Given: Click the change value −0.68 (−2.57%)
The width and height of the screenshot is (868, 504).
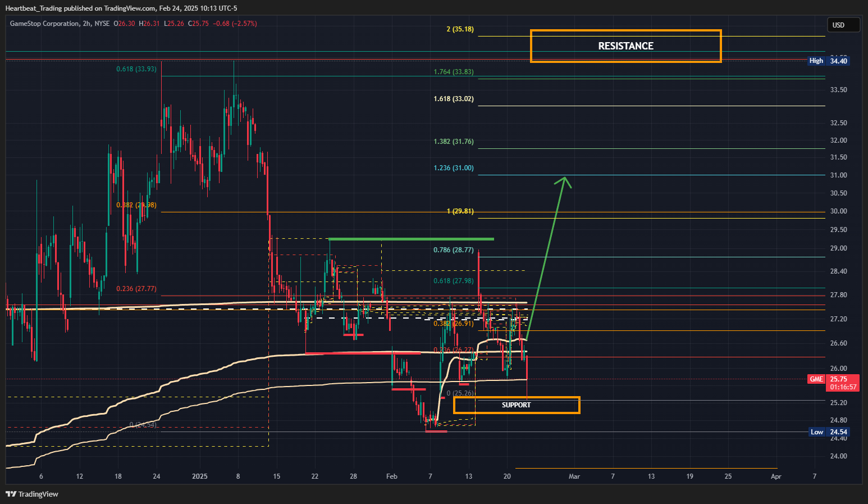Looking at the screenshot, I should [235, 24].
